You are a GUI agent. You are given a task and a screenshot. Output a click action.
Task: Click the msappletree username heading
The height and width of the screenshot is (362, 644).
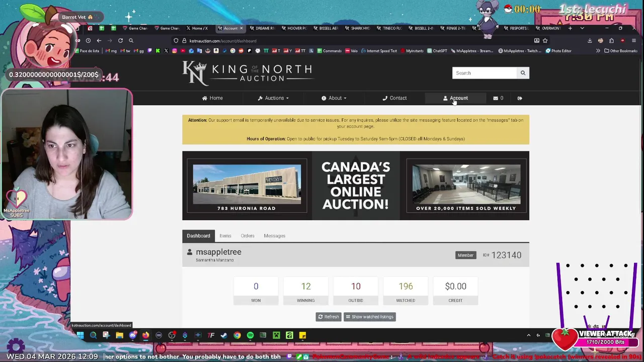tap(218, 252)
